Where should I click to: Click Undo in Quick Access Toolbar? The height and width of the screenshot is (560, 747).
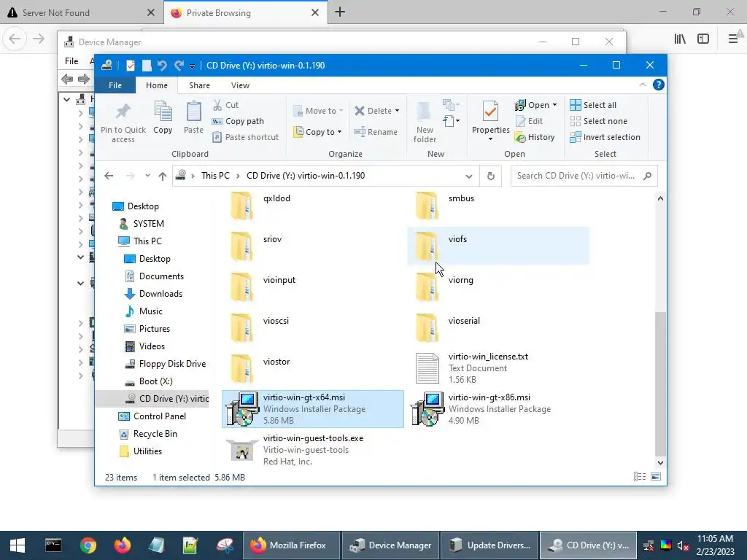(162, 65)
